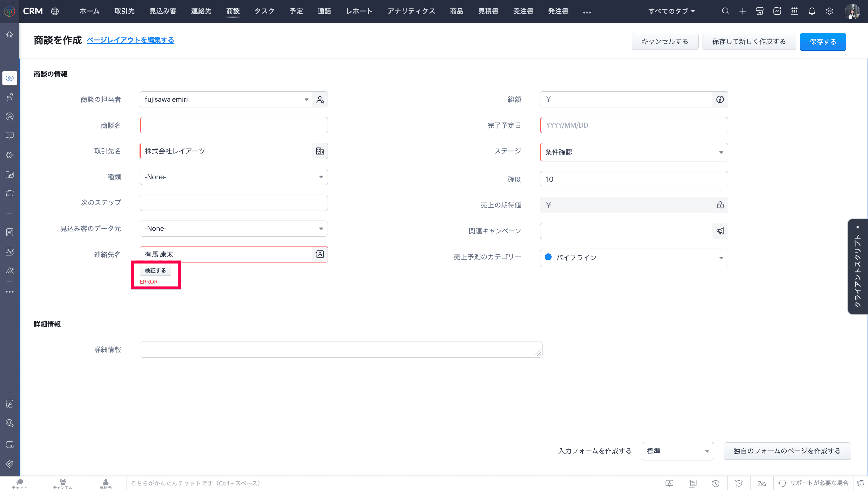
Task: Click the blue パイプライン color dot
Action: coord(548,257)
